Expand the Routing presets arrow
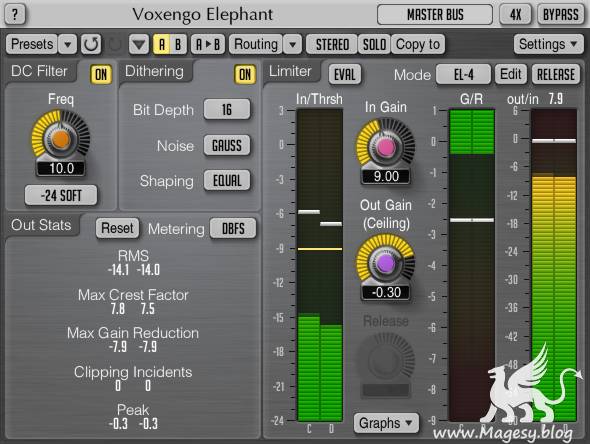Image resolution: width=590 pixels, height=444 pixels. [292, 44]
